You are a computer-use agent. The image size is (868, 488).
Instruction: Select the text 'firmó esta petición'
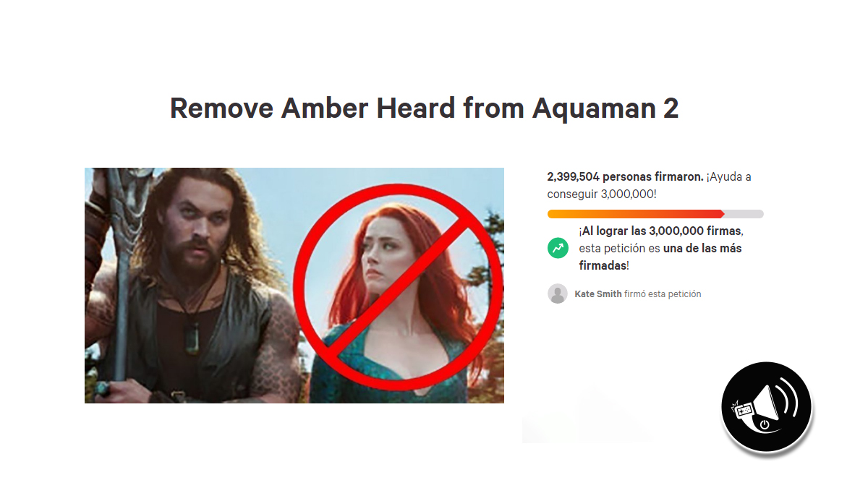coord(663,294)
